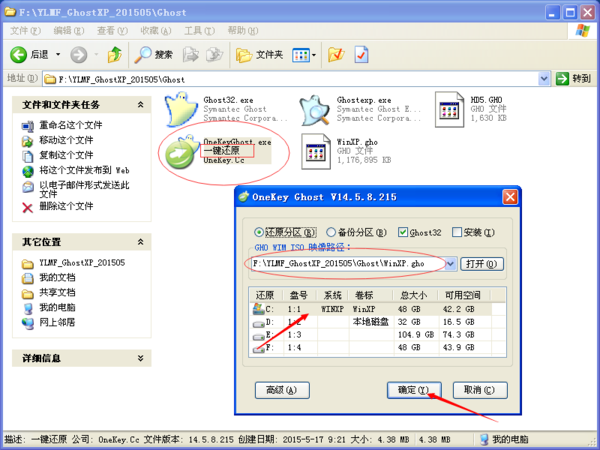Open the Tools menu
Image resolution: width=600 pixels, height=450 pixels.
pyautogui.click(x=199, y=31)
